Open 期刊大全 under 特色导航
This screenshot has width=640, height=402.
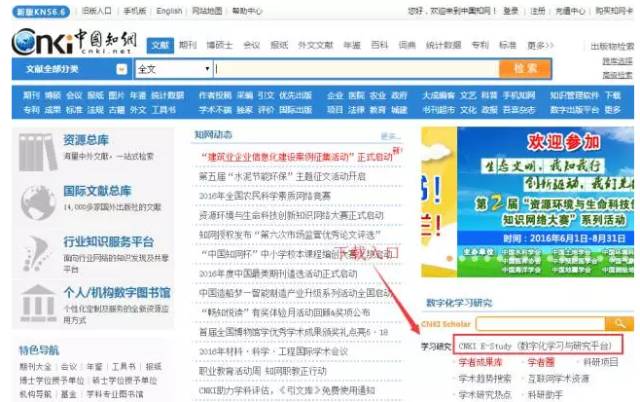pos(36,366)
